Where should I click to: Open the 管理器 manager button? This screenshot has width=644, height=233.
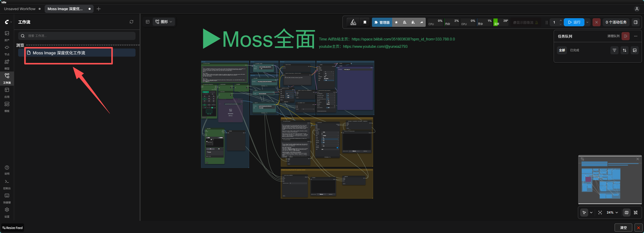coord(382,22)
